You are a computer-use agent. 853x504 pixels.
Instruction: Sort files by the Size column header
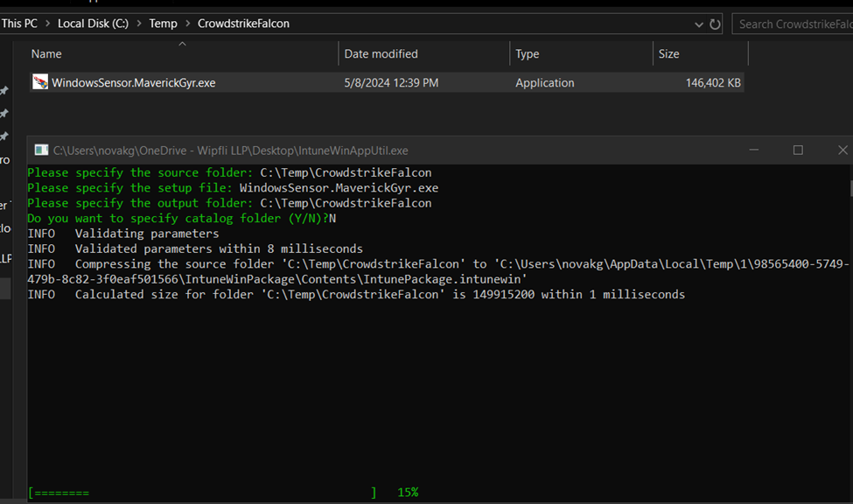point(668,54)
